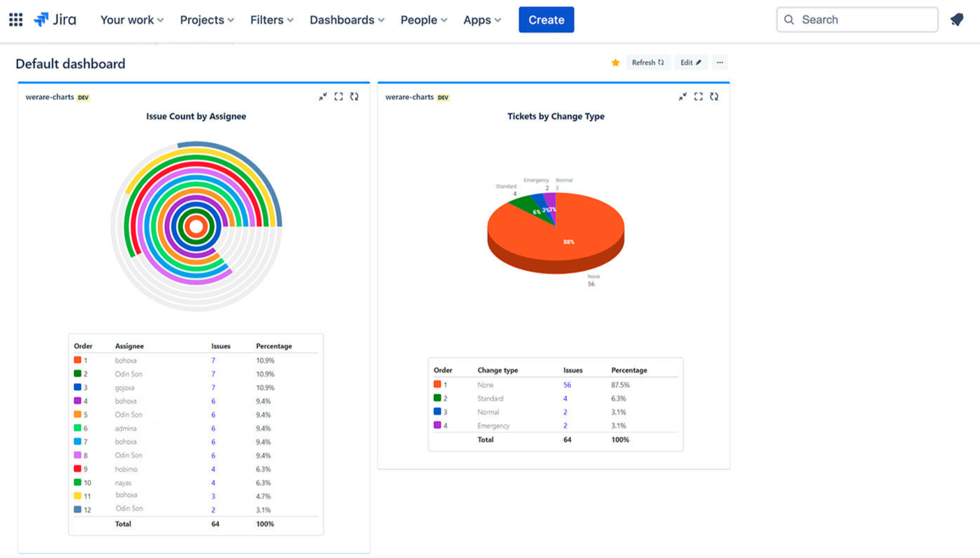The width and height of the screenshot is (980, 558).
Task: Minimize the Tickets by Change Type gadget
Action: 682,96
